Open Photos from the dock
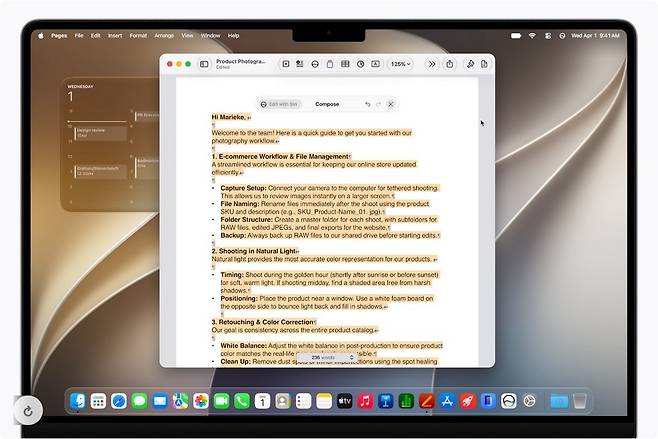658x439 pixels. pyautogui.click(x=201, y=401)
